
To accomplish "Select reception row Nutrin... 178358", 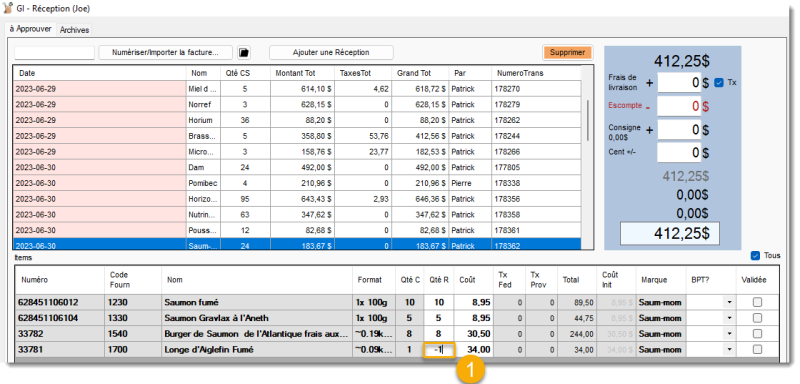I will tap(297, 215).
